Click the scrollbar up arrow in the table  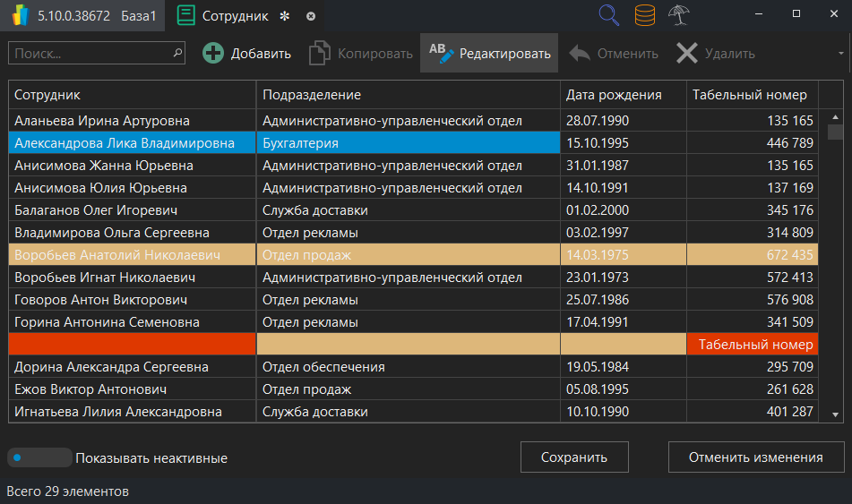coord(835,115)
